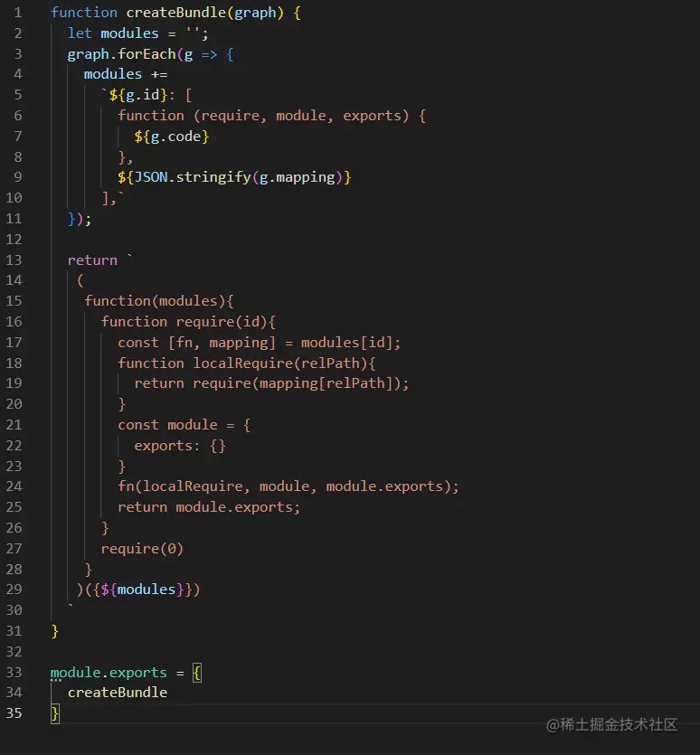Click 'fn(localRequire, module, module.exports);' on line 24
This screenshot has height=755, width=700.
[x=289, y=486]
